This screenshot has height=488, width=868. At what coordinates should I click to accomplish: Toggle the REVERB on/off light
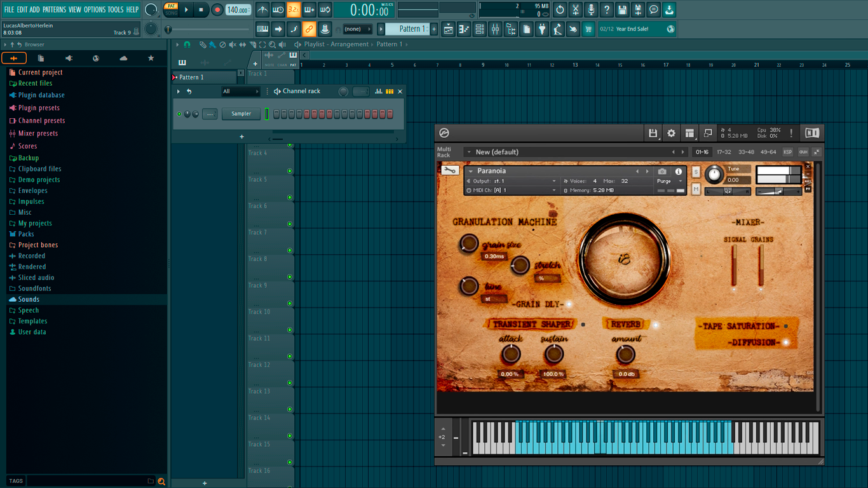(656, 325)
